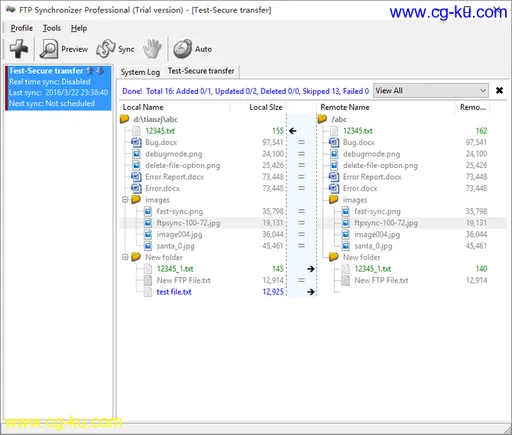Click right arrow for test file.txt

tap(311, 292)
